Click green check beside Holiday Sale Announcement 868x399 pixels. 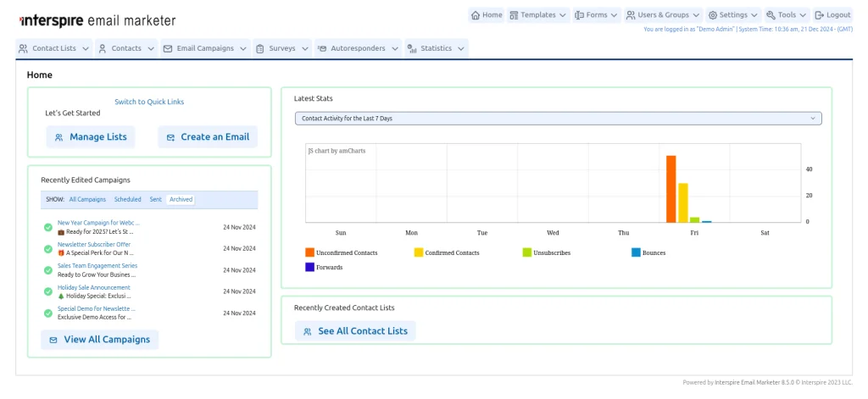click(x=48, y=292)
